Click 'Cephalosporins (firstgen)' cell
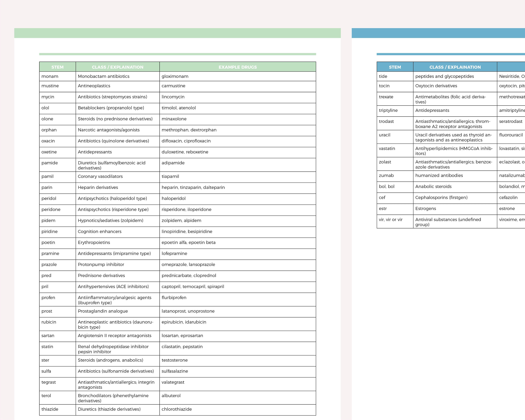 [x=455, y=198]
